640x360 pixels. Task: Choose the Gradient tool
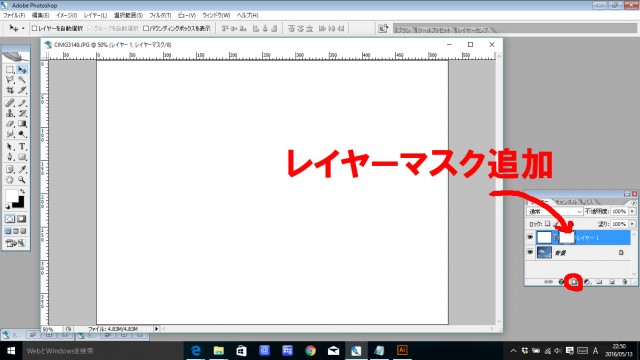tap(22, 124)
